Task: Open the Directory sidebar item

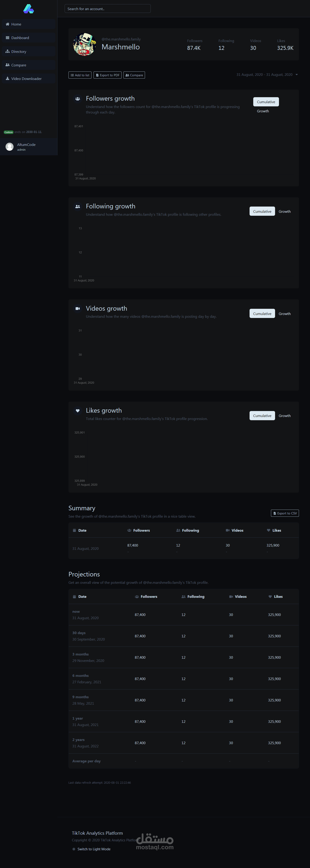Action: point(19,51)
